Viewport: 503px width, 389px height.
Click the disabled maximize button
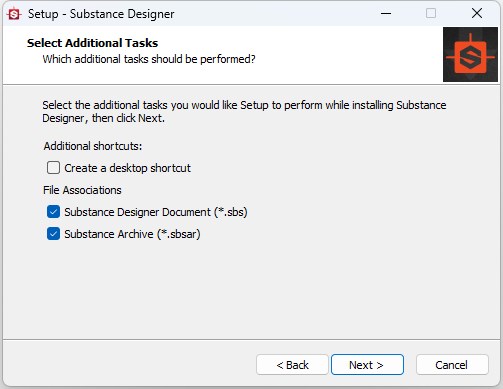[431, 14]
